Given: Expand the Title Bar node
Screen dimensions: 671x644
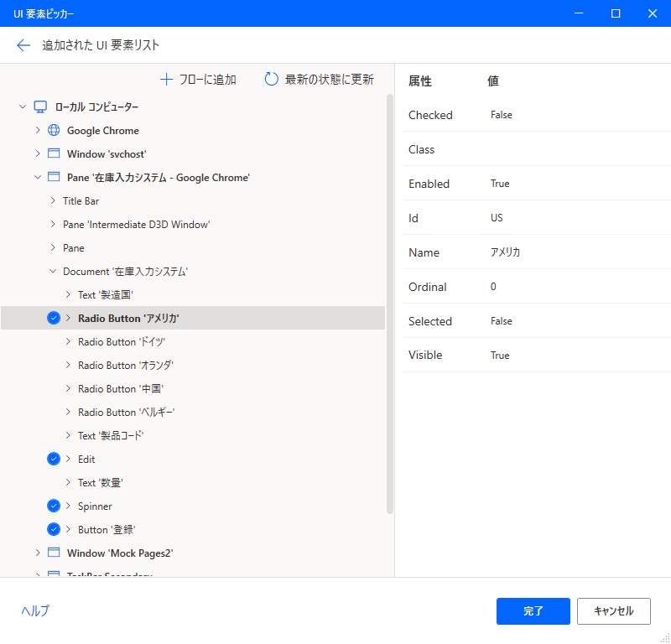Looking at the screenshot, I should tap(53, 200).
